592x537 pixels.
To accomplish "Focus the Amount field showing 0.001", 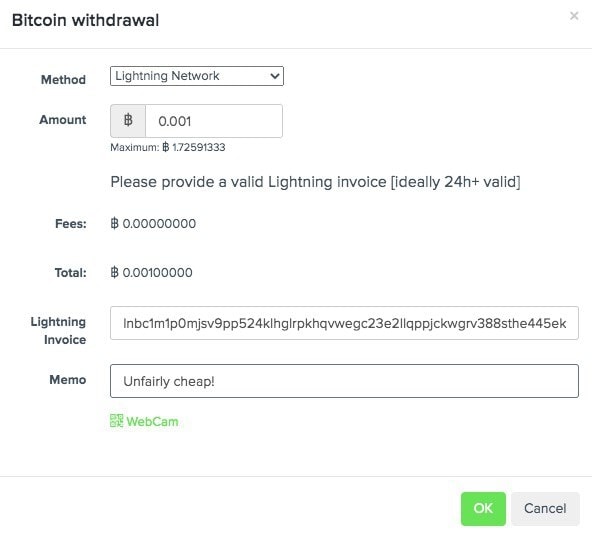I will (214, 121).
